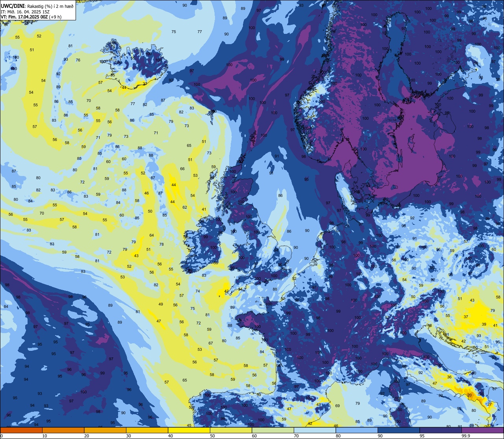Click the legend tick label '70'

[296, 436]
